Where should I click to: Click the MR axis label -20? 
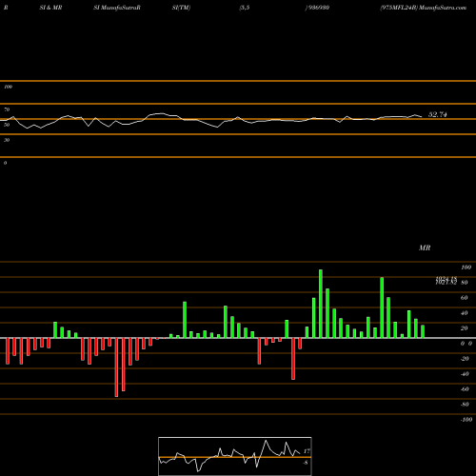point(465,359)
